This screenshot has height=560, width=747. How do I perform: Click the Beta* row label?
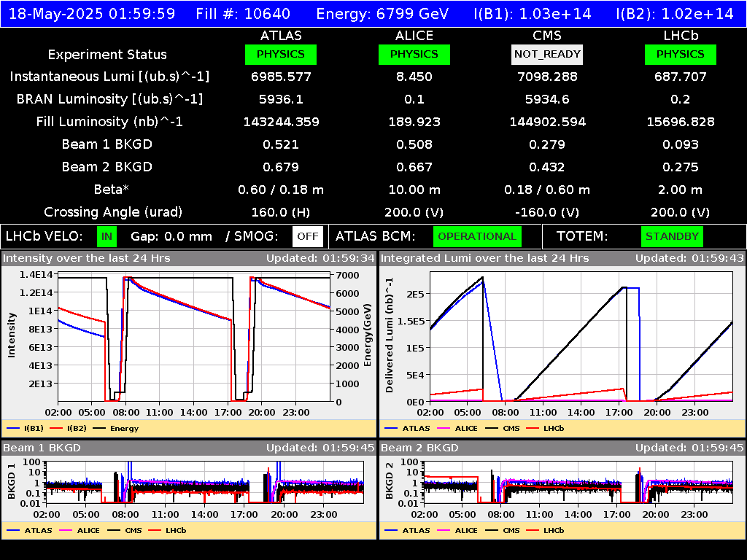click(112, 190)
